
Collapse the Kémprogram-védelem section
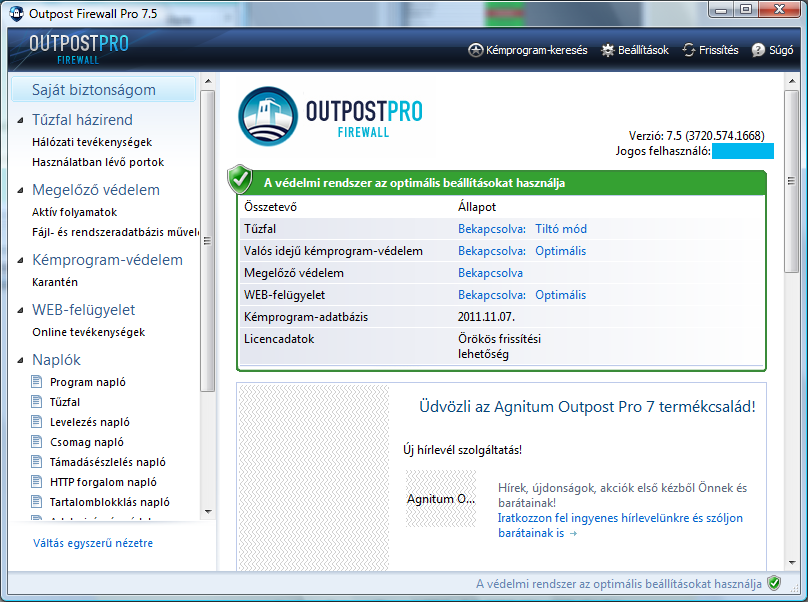(x=20, y=261)
